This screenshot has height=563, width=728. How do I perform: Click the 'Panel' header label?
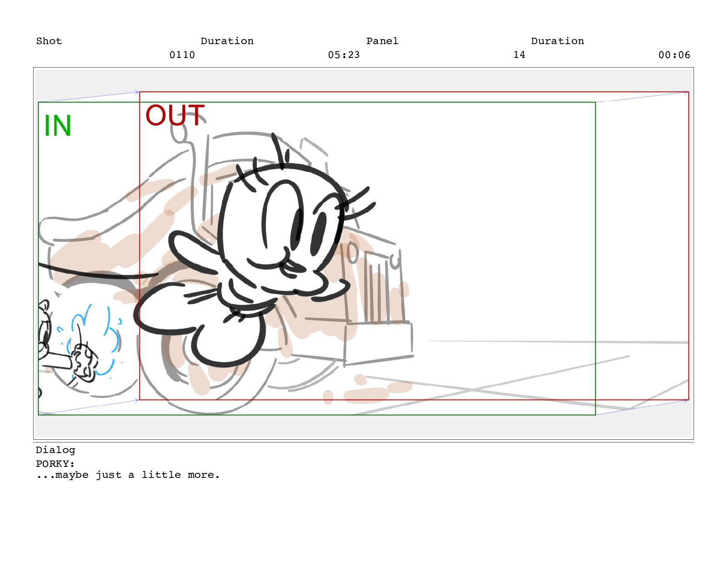coord(382,41)
